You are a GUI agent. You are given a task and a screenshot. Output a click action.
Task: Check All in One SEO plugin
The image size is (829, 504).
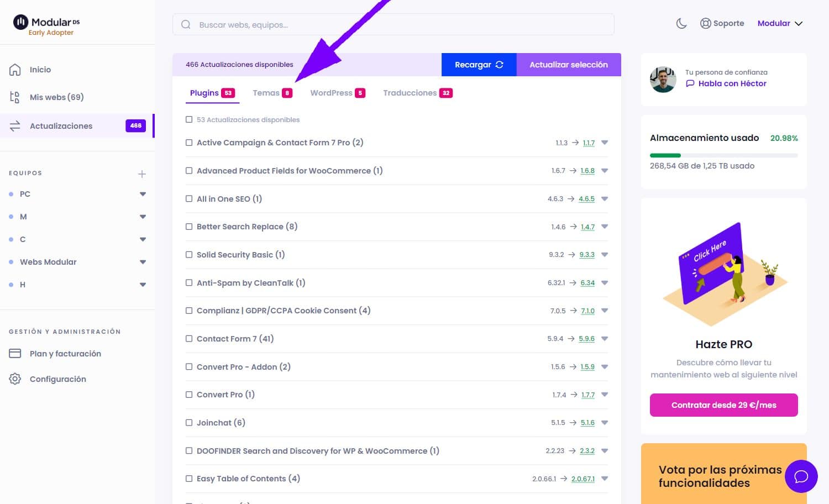[x=189, y=199]
